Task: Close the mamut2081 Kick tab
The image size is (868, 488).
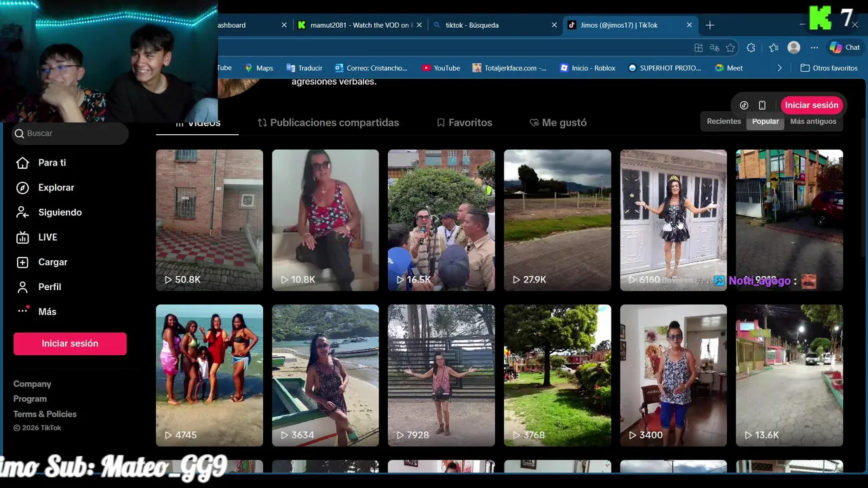Action: point(419,25)
